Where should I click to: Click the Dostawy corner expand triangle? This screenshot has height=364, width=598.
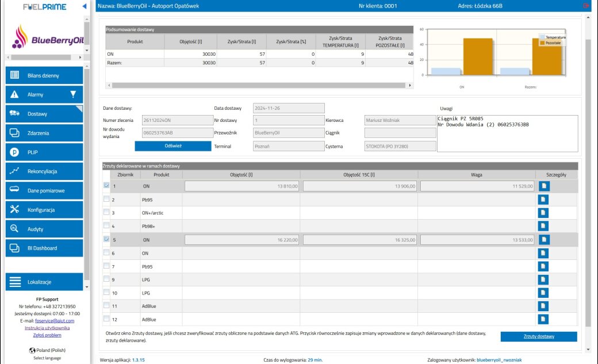(x=80, y=108)
